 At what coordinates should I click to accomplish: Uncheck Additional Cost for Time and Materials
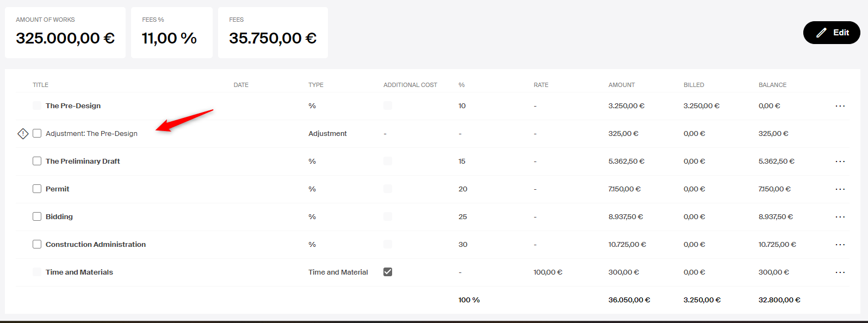[388, 272]
